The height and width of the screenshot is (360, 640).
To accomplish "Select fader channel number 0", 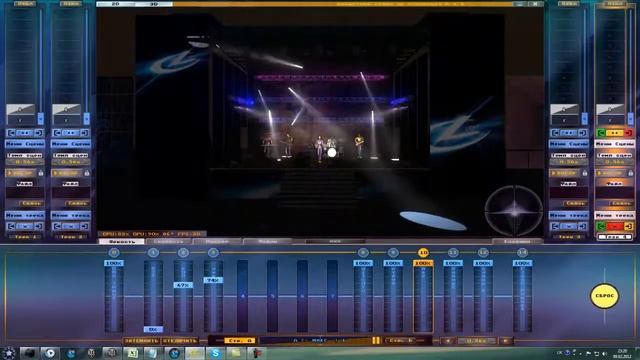I will pos(114,253).
